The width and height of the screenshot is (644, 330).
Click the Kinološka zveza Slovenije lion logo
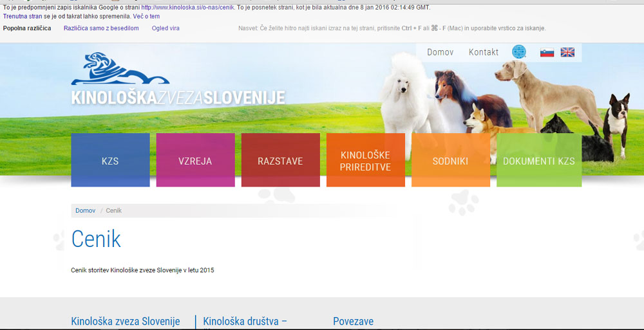120,68
